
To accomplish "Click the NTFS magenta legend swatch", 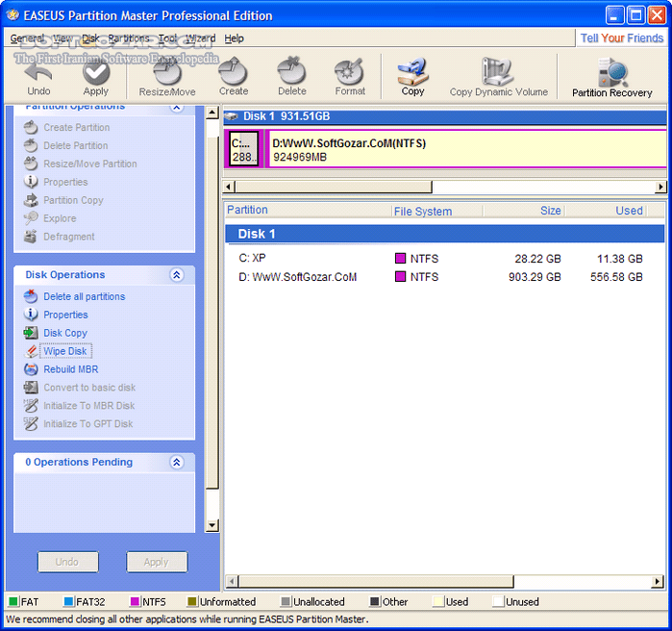I will coord(135,601).
